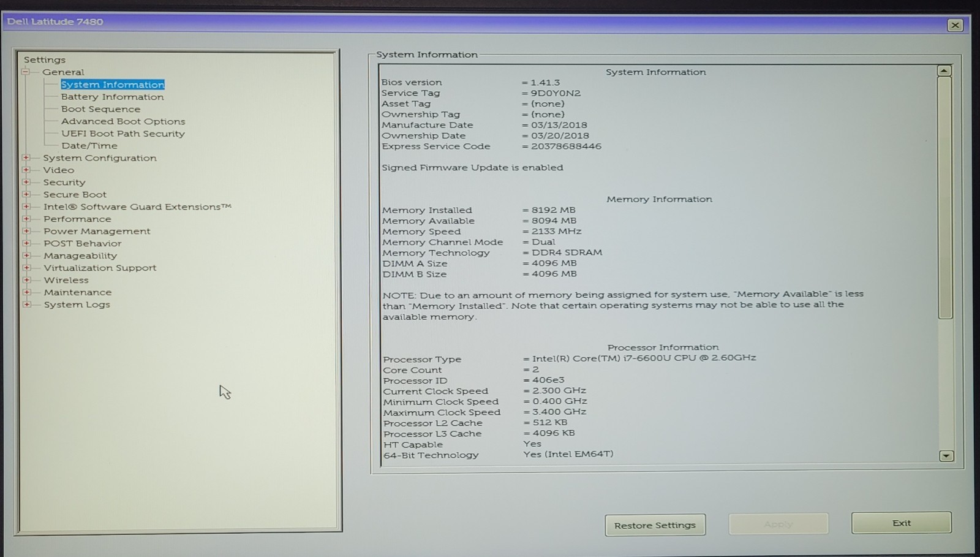The width and height of the screenshot is (980, 557).
Task: Select the POST Behavior label
Action: pyautogui.click(x=83, y=244)
